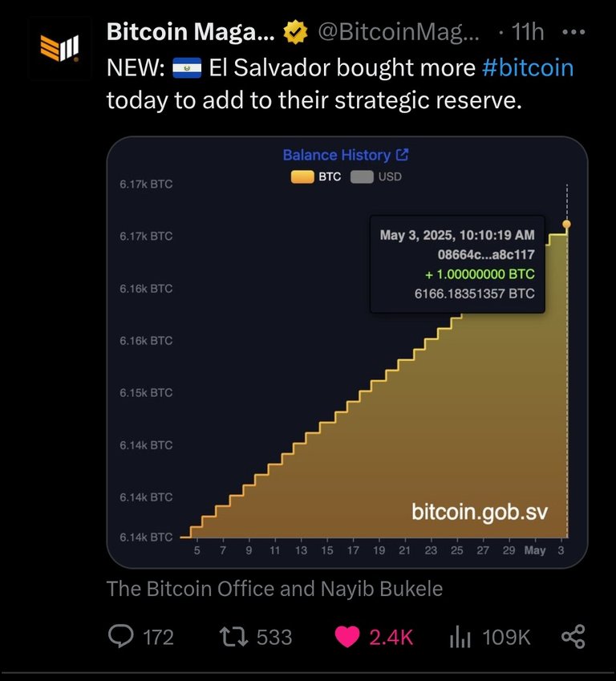Tap the retweet arrows icon
Screen dimensions: 616x681
tap(233, 637)
